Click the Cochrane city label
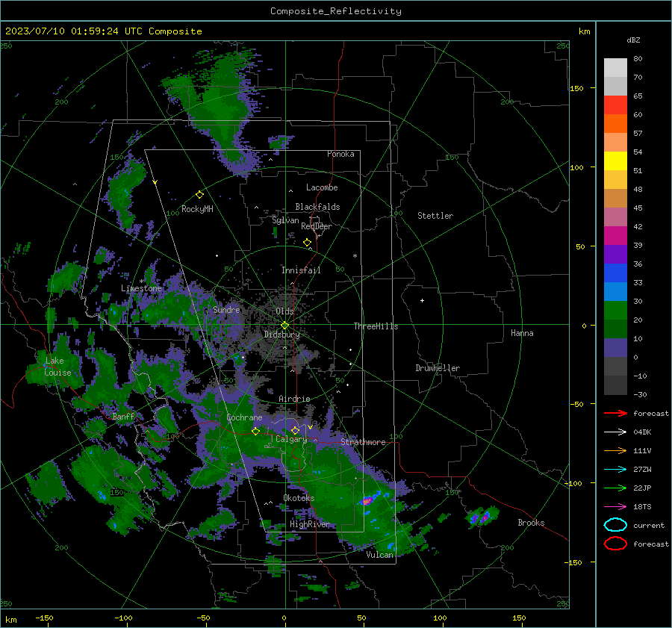The width and height of the screenshot is (672, 628). (244, 417)
